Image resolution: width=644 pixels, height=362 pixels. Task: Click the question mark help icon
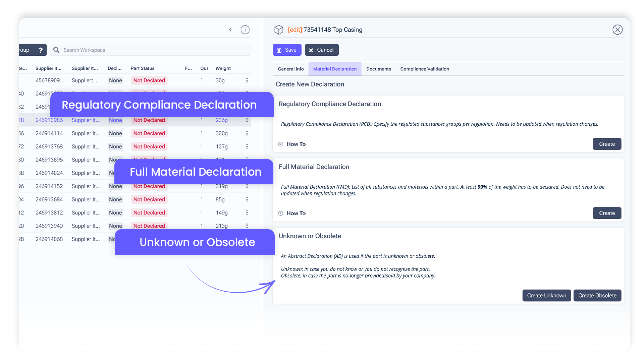coord(41,50)
